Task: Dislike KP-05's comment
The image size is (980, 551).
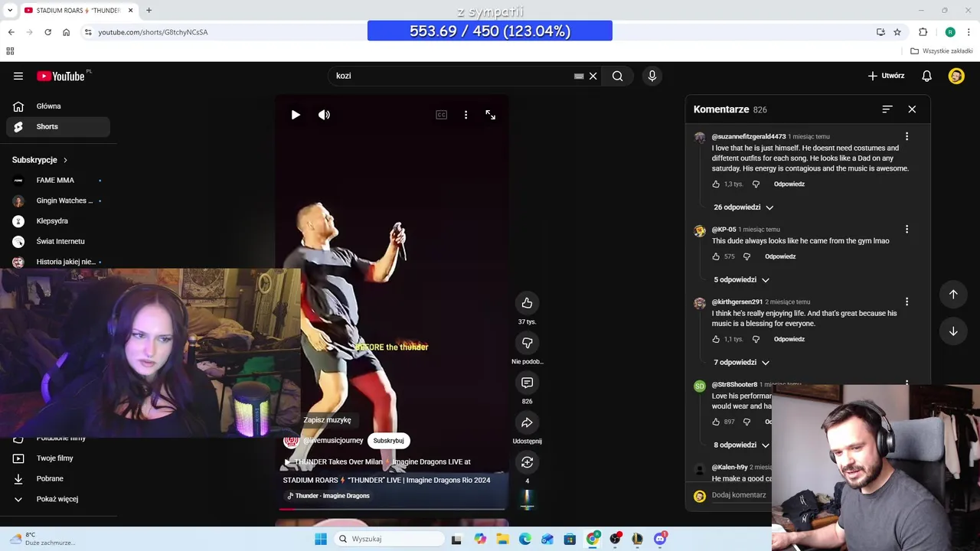Action: 746,256
